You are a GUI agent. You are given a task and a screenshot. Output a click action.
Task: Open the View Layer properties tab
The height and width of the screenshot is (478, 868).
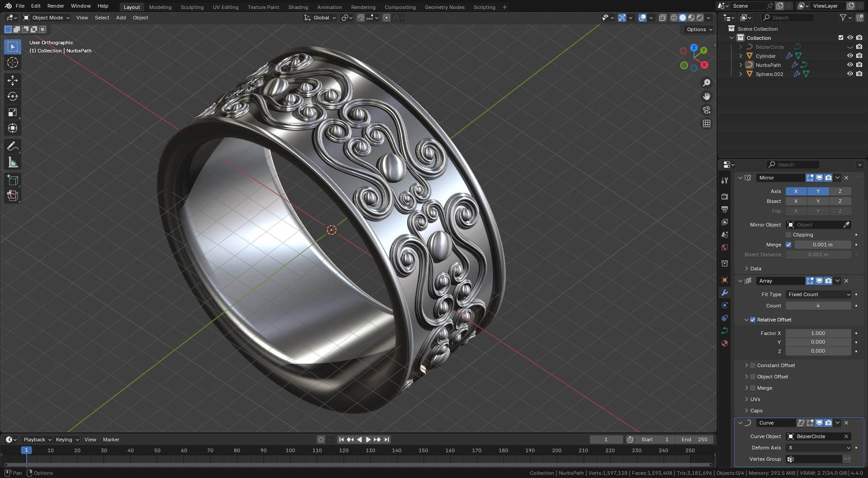tap(725, 222)
